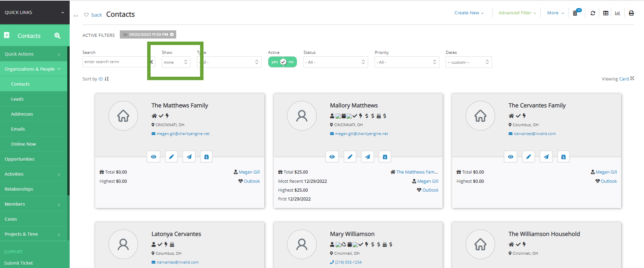Screen dimensions: 644x268
Task: Click Outlook link on Mallory Matthews card
Action: [430, 190]
